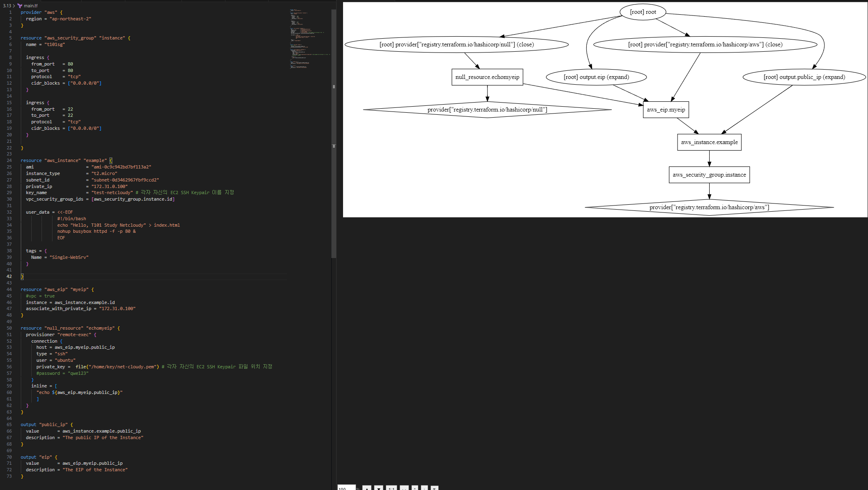Click the [root] root graph node

click(x=643, y=12)
